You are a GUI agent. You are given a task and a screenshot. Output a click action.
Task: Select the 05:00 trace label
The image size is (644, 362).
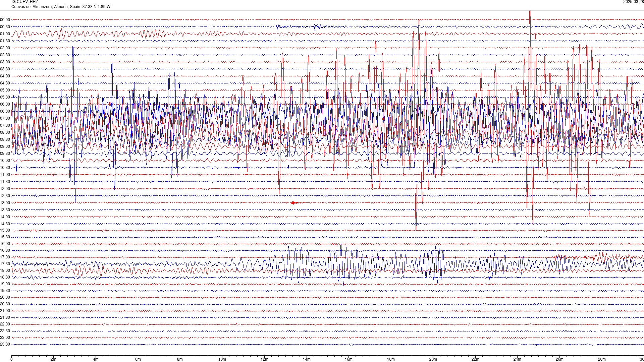(x=5, y=90)
